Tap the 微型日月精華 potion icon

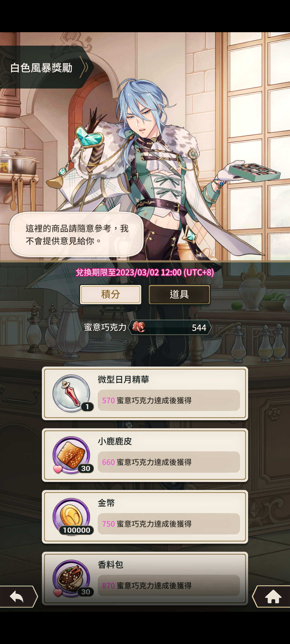(x=71, y=393)
